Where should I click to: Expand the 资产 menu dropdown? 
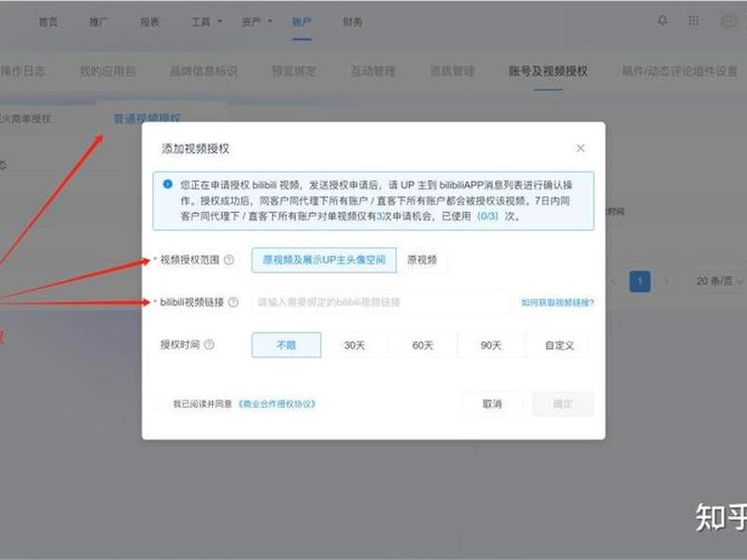tap(258, 21)
